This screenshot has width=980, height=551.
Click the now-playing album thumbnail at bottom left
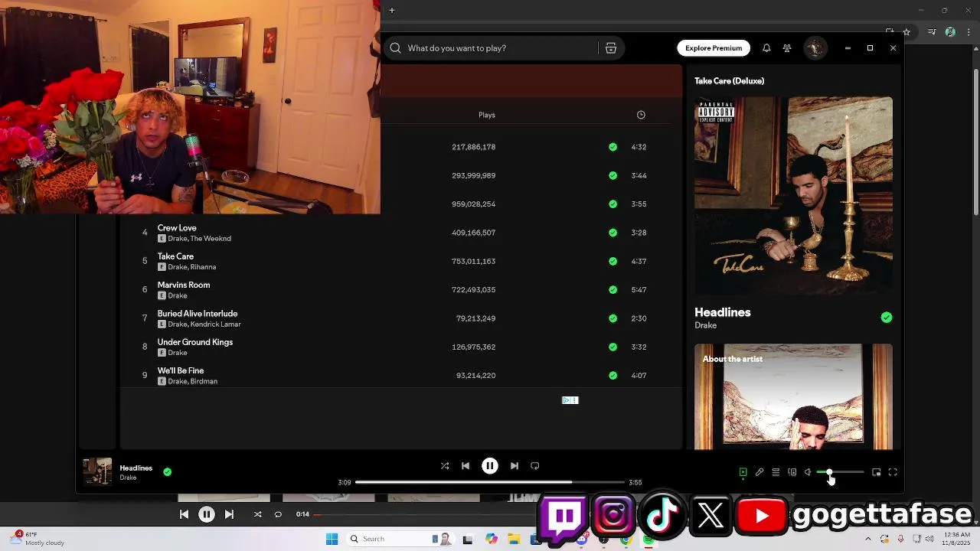pyautogui.click(x=97, y=472)
